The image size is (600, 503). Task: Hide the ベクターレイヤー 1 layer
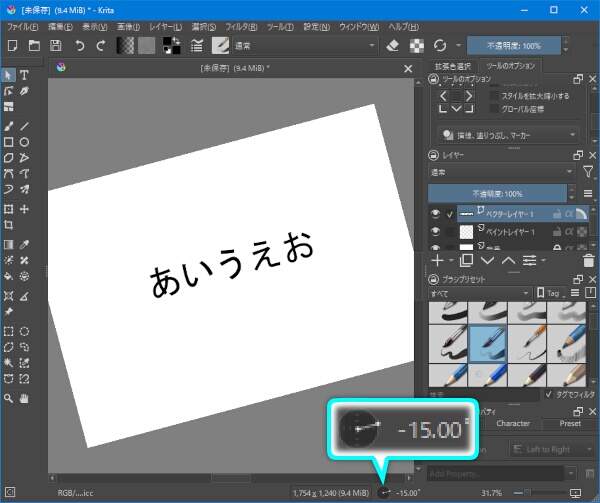435,214
